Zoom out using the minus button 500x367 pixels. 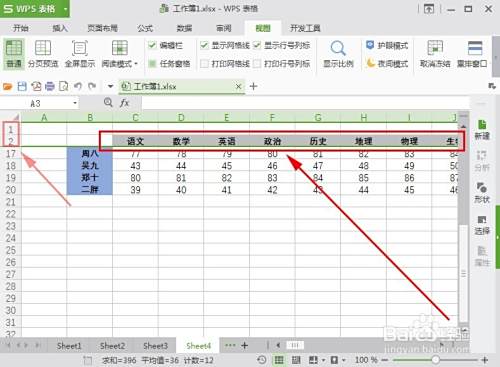[385, 360]
